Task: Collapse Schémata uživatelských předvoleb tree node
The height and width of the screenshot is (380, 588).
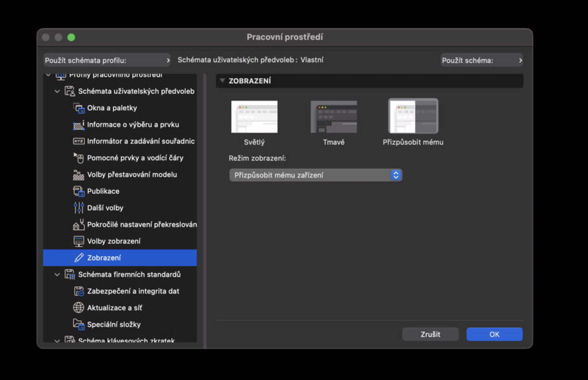Action: (x=57, y=91)
